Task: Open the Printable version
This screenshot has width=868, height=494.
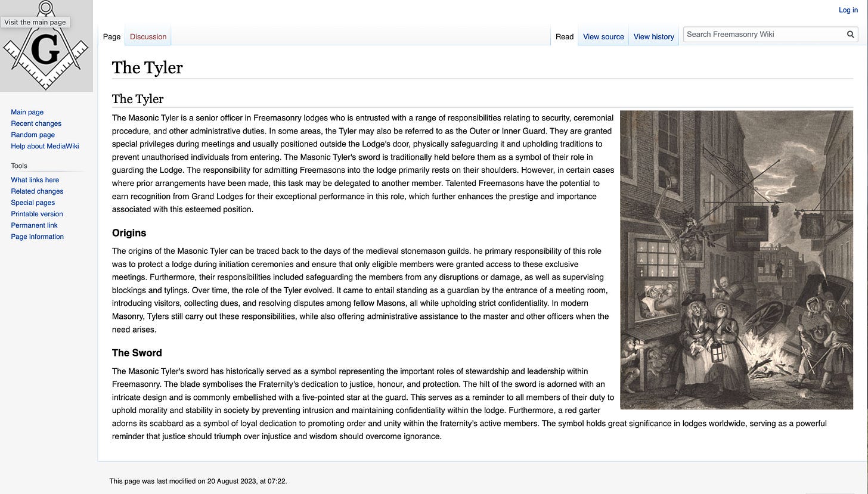Action: (x=37, y=214)
